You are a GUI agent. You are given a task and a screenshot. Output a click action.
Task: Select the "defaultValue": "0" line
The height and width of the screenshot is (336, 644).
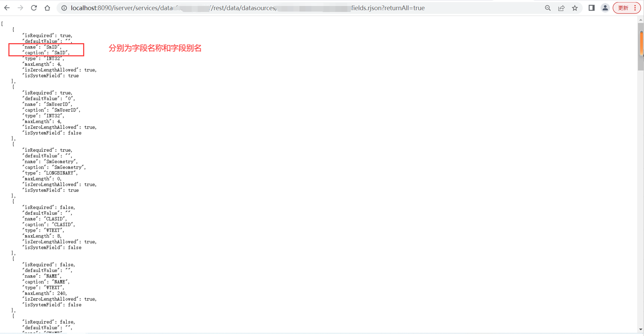tap(49, 99)
